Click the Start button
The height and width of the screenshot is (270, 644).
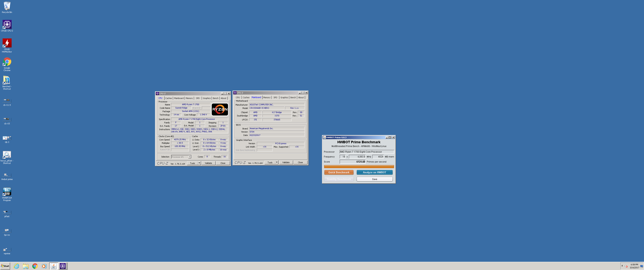(5, 266)
